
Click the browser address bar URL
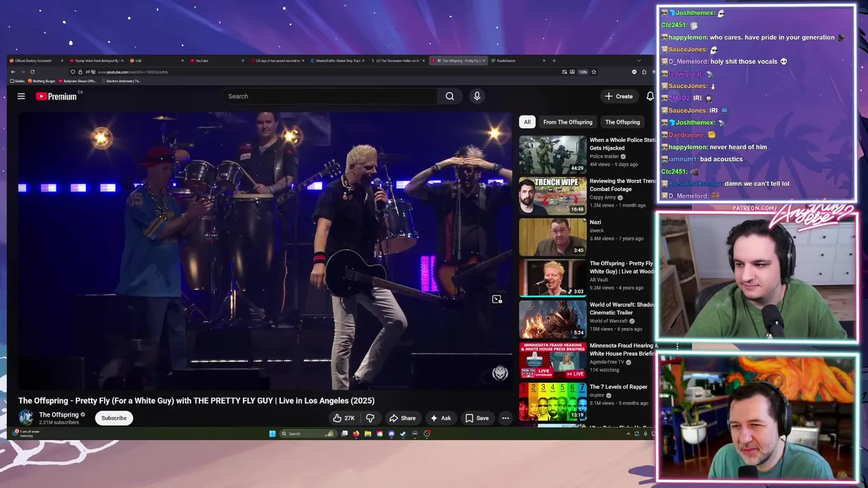pyautogui.click(x=132, y=72)
